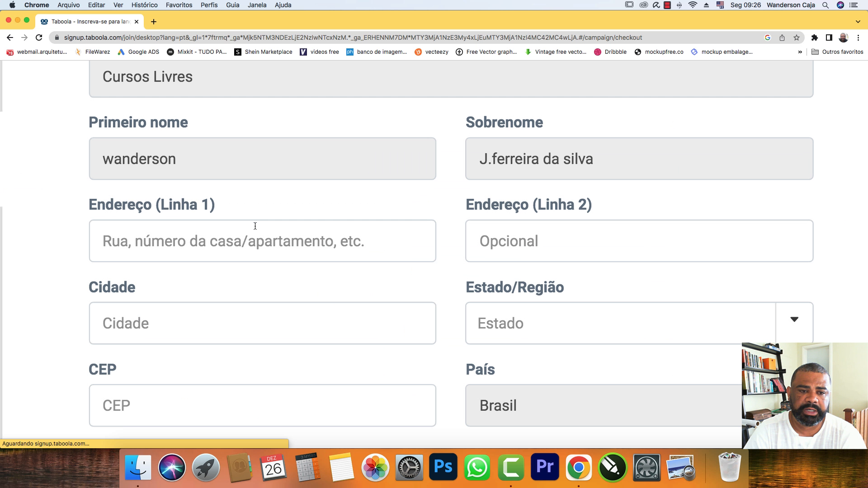868x488 pixels.
Task: Click the Endereço (Linha 1) input field
Action: [262, 241]
